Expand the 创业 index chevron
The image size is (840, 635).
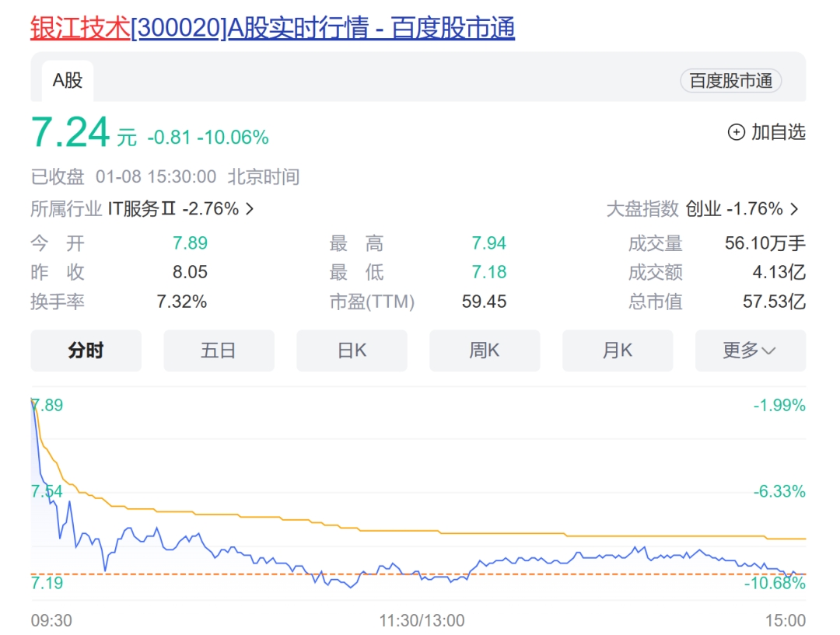(794, 209)
